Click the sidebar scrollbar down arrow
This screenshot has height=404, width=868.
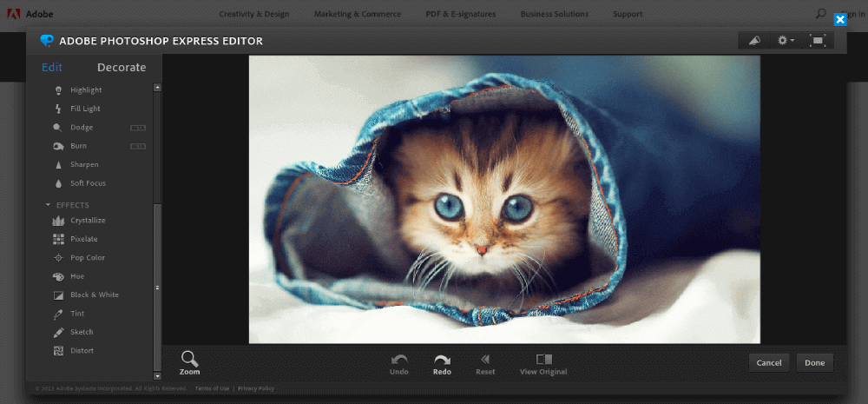[x=157, y=375]
